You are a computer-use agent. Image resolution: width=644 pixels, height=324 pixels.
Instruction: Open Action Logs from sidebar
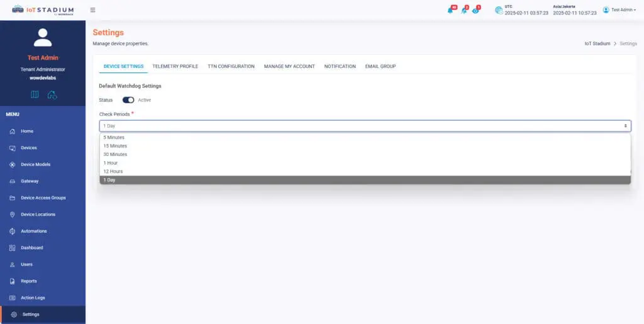(x=33, y=298)
